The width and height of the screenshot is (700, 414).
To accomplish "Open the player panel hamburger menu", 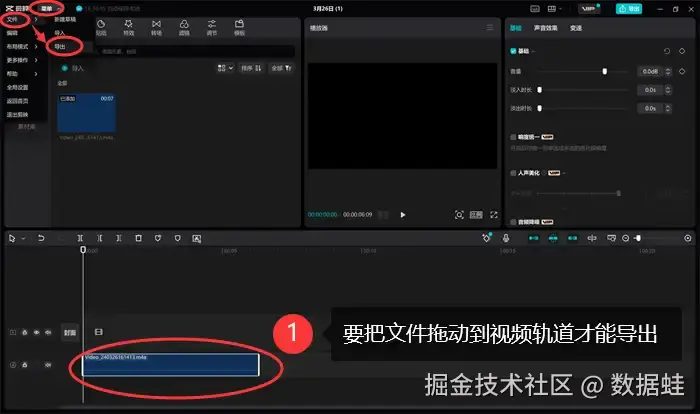I will 490,28.
